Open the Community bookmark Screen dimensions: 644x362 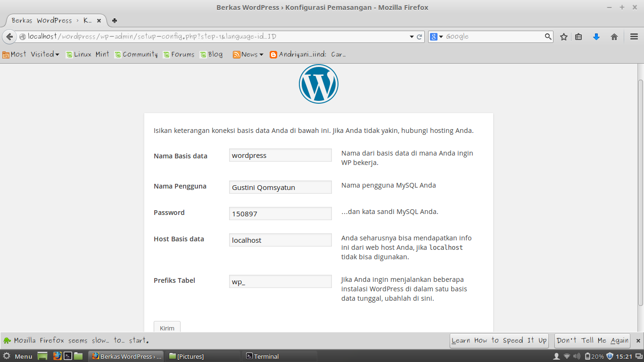coord(136,54)
